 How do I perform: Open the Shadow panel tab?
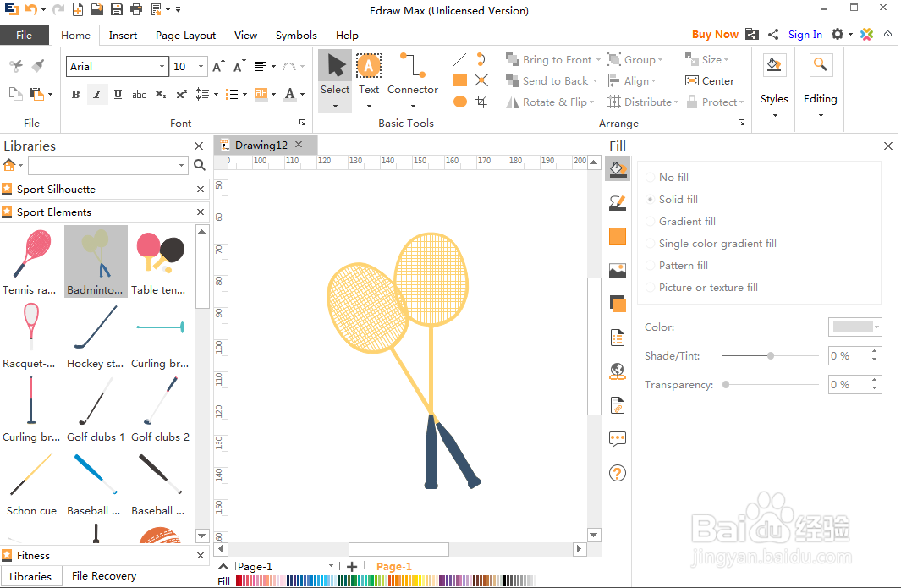click(x=618, y=304)
